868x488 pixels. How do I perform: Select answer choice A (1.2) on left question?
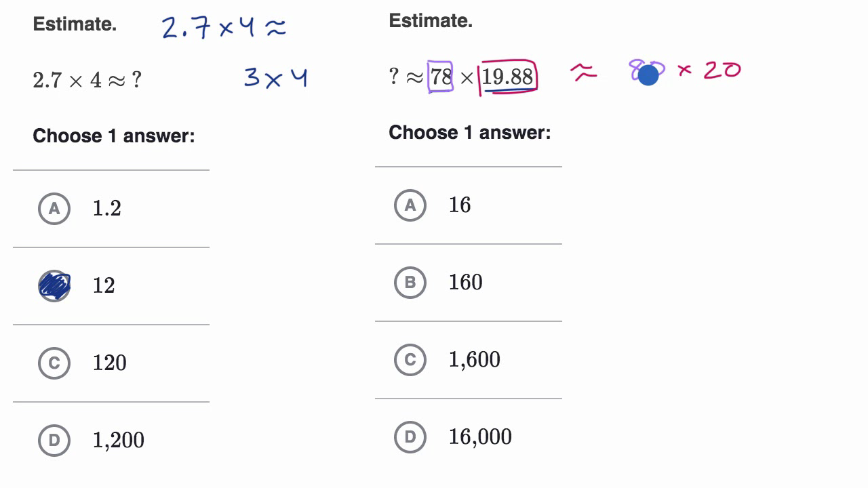(x=54, y=209)
